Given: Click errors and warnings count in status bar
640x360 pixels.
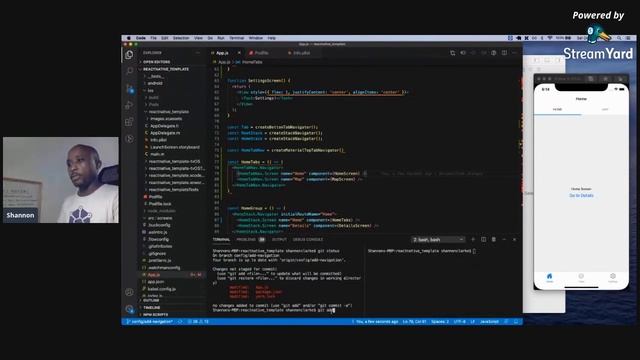Looking at the screenshot, I should (198, 322).
